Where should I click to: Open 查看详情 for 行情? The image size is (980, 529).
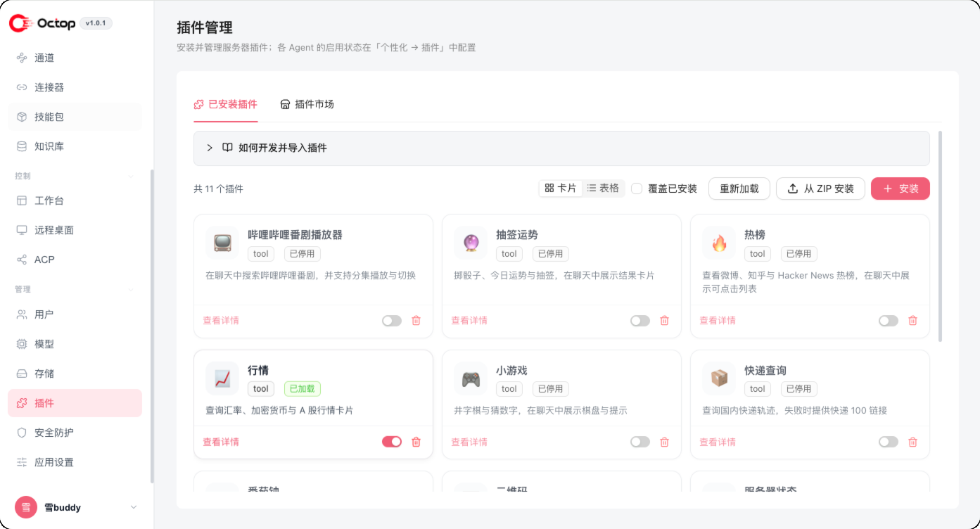coord(221,442)
